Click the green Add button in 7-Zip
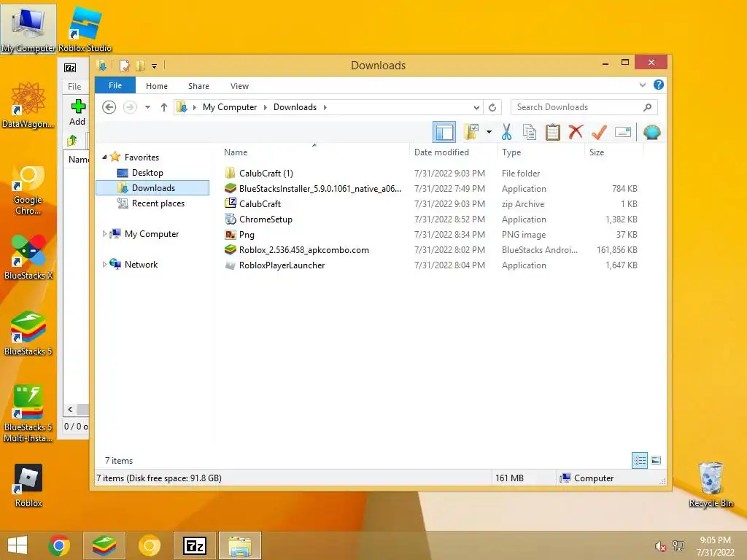Screen dimensions: 747x560 (x=77, y=112)
